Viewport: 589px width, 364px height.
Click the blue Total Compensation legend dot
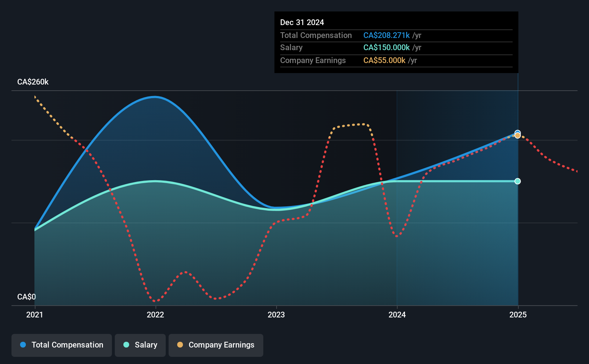pos(23,345)
